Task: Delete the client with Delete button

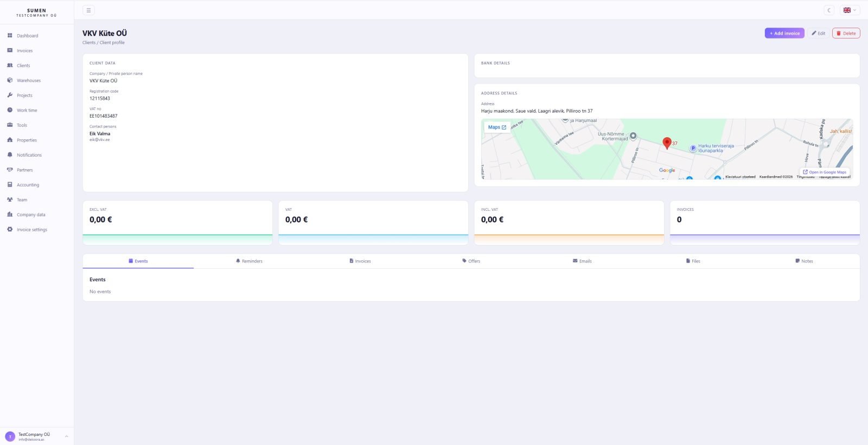Action: [x=846, y=34]
